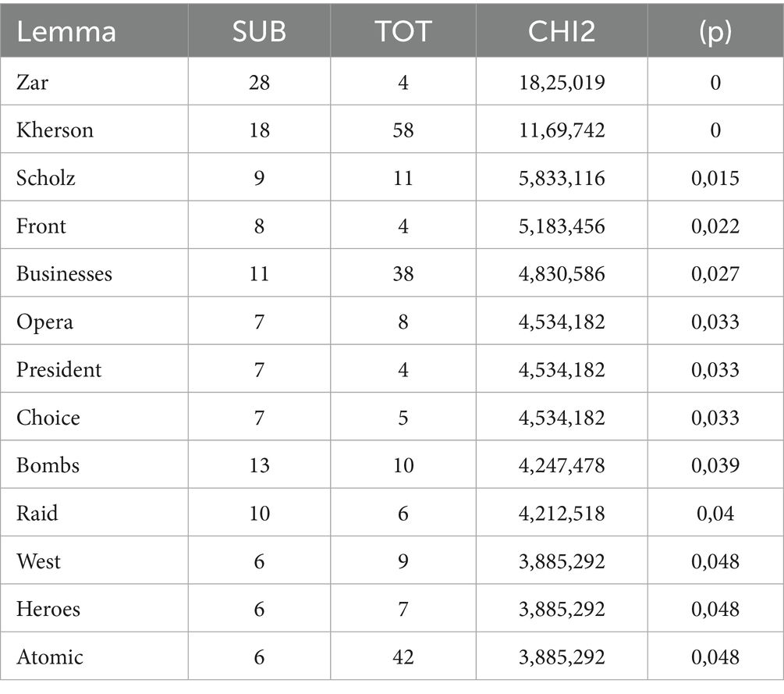This screenshot has height=694, width=784.
Task: Click the Lemma column header
Action: click(66, 30)
